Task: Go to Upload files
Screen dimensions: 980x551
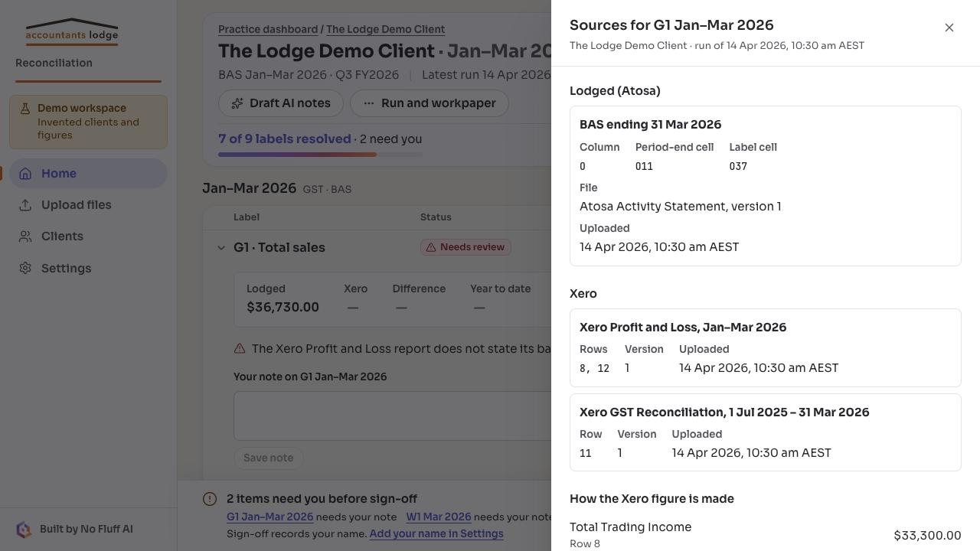Action: [x=88, y=205]
